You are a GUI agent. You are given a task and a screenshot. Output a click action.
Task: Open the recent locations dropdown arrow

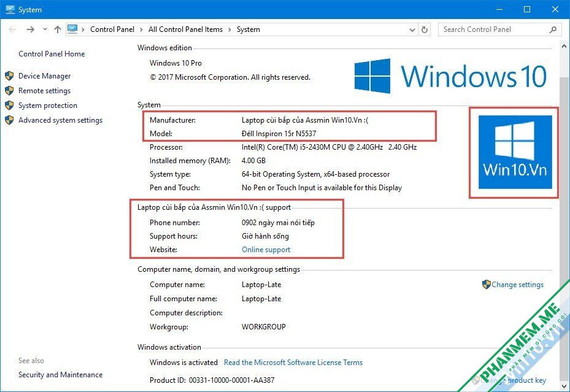coord(45,29)
